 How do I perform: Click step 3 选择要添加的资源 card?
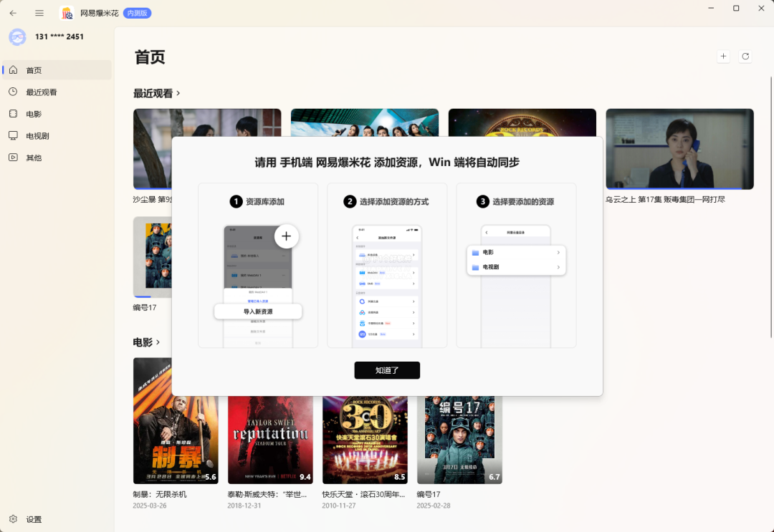tap(516, 265)
